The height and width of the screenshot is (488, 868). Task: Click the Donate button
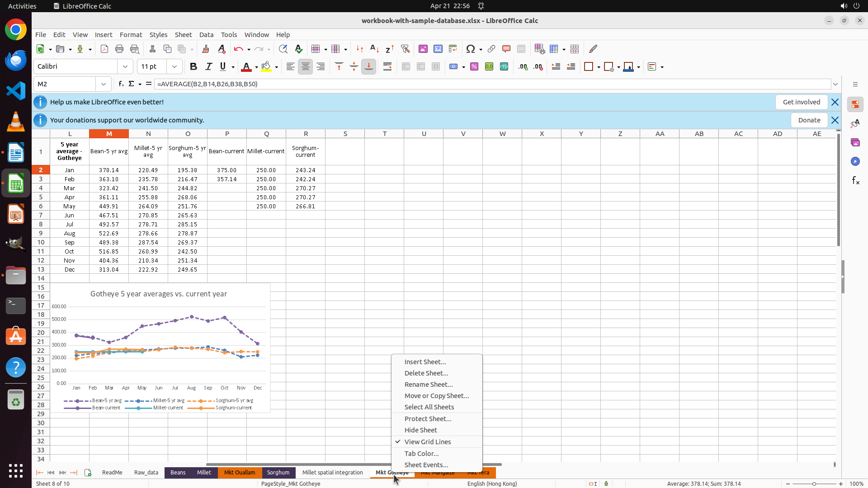[x=809, y=120]
